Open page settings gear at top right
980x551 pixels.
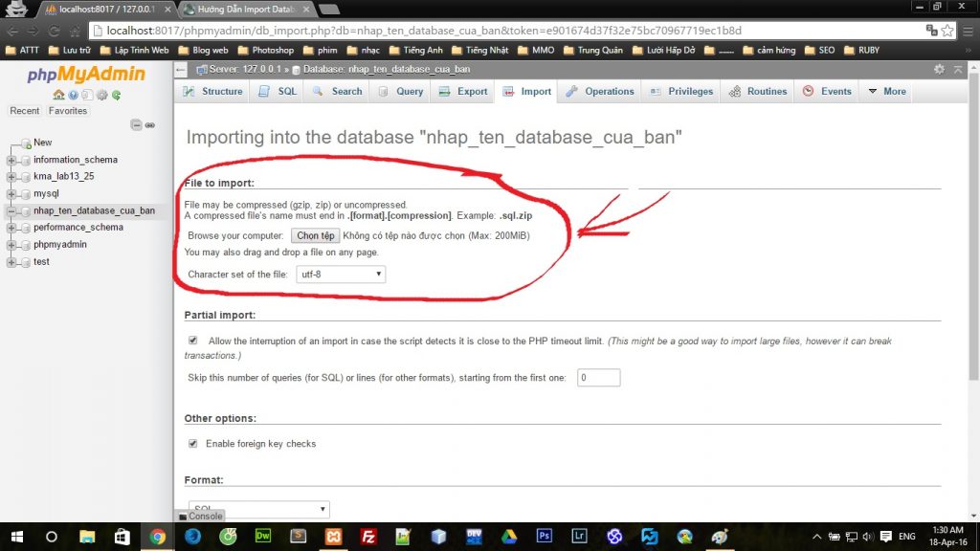(939, 70)
